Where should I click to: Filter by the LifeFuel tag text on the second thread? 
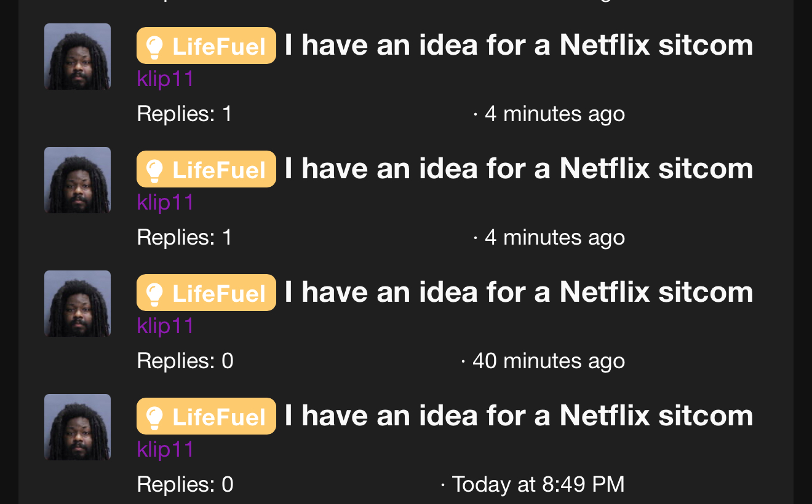[x=218, y=170]
